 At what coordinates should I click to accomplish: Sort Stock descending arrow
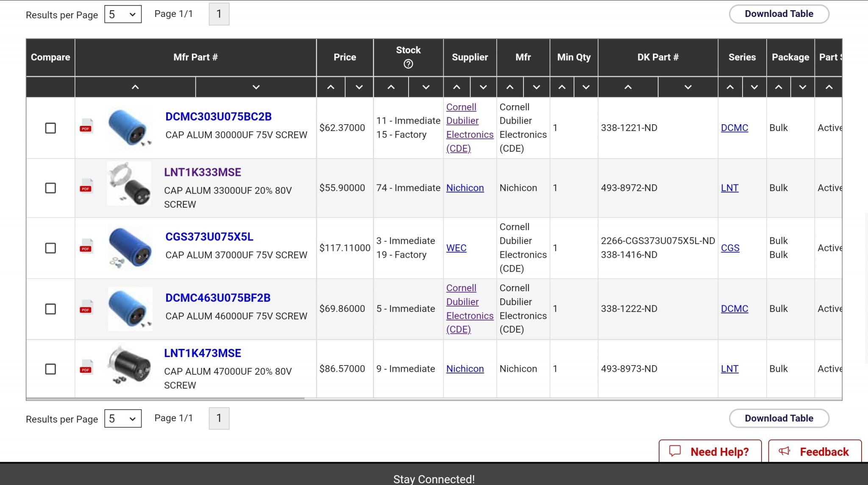click(426, 87)
